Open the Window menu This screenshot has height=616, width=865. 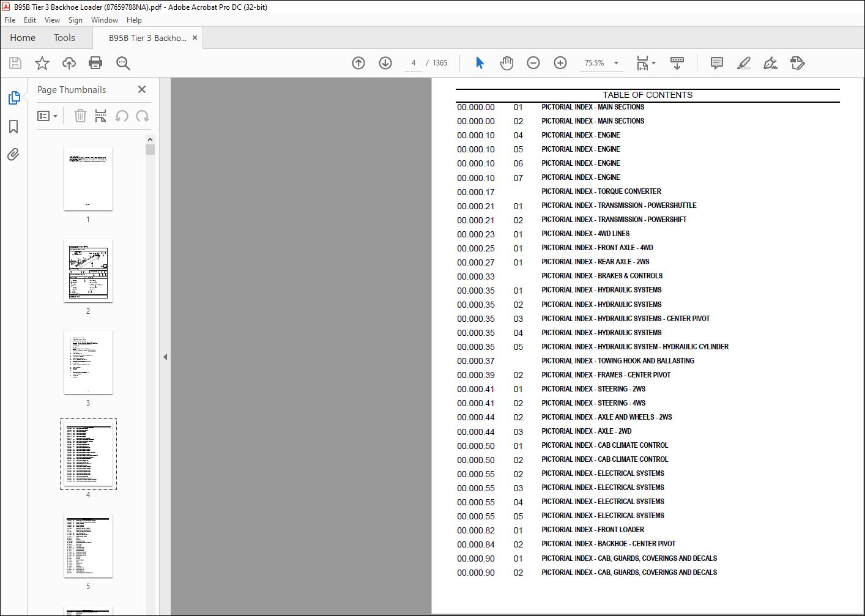(x=105, y=20)
